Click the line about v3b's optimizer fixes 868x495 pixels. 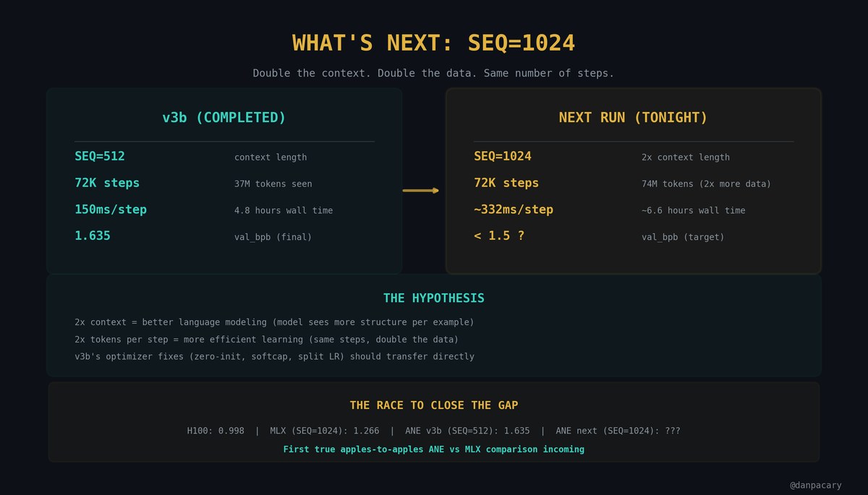(274, 357)
